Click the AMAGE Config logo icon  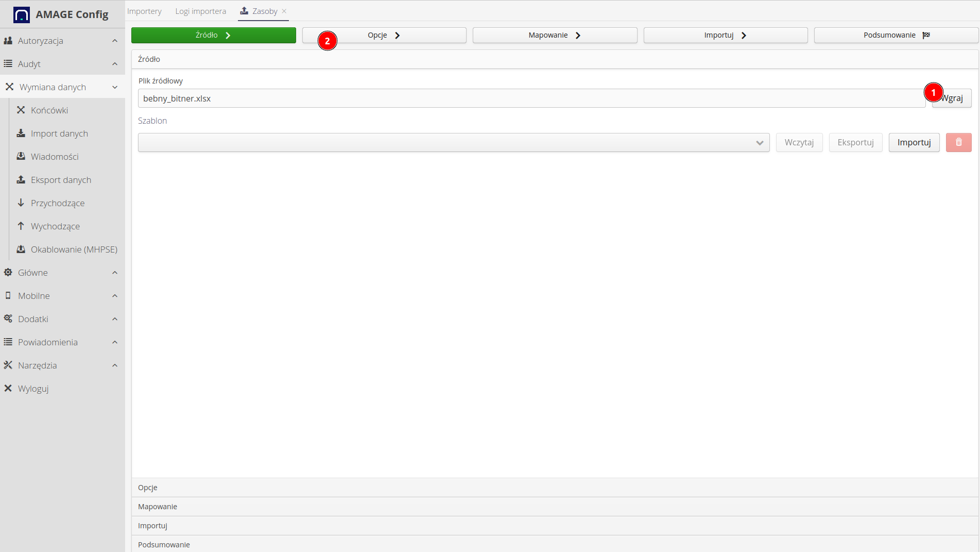21,14
